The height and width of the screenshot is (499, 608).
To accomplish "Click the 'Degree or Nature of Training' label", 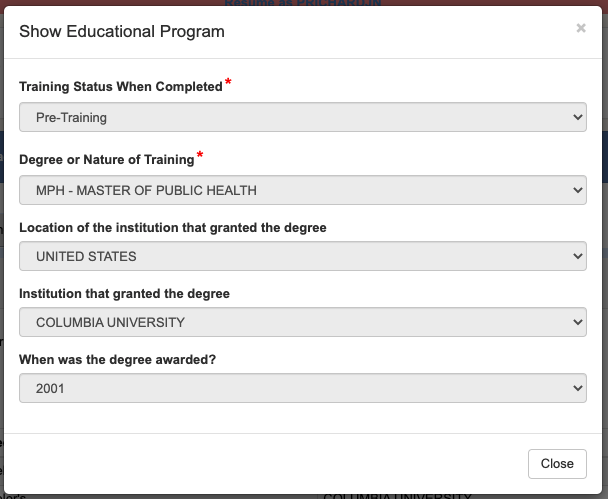I will pyautogui.click(x=106, y=160).
